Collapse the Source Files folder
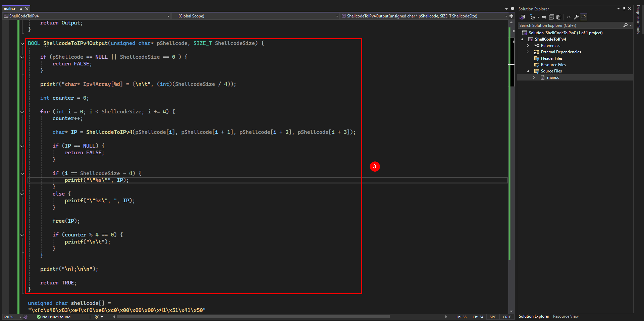This screenshot has height=321, width=644. point(528,71)
